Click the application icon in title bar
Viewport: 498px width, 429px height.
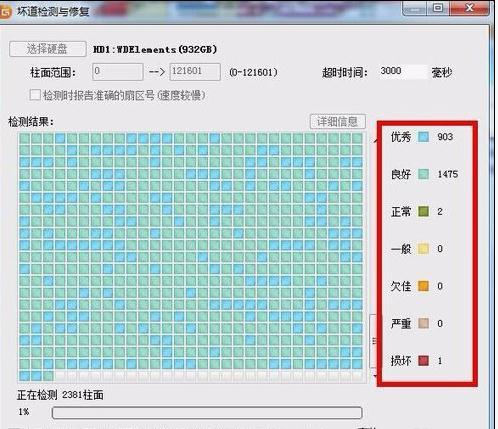tap(5, 12)
